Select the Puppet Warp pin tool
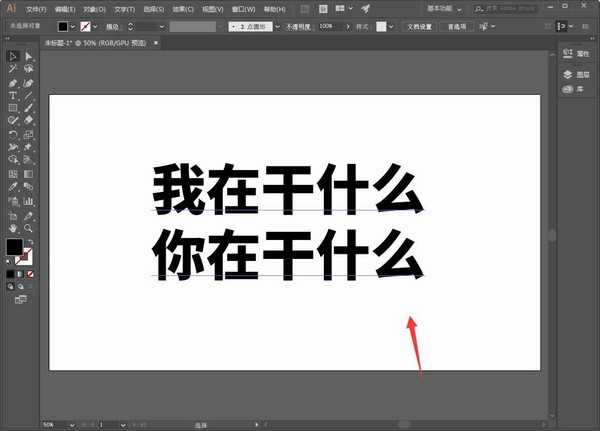 pyautogui.click(x=28, y=147)
